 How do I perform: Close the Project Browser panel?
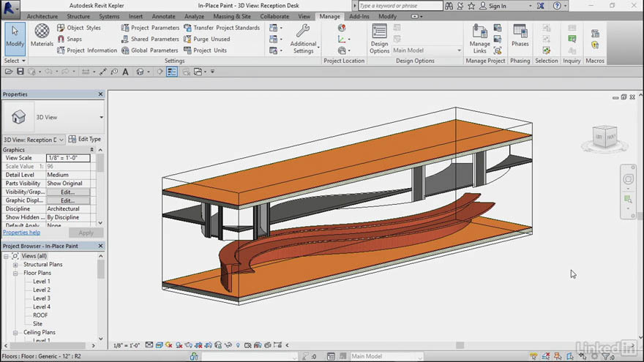[x=101, y=246]
